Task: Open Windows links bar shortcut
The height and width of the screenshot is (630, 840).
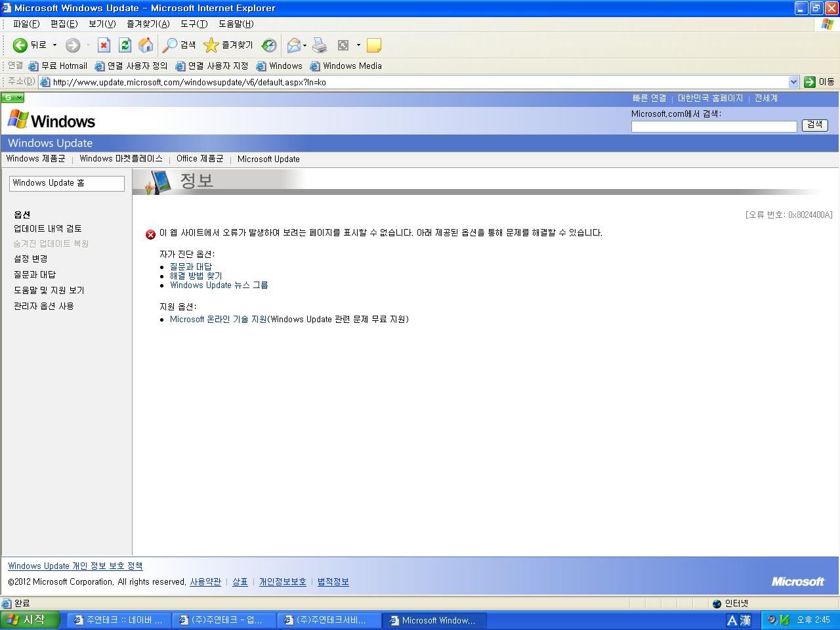Action: (x=280, y=66)
